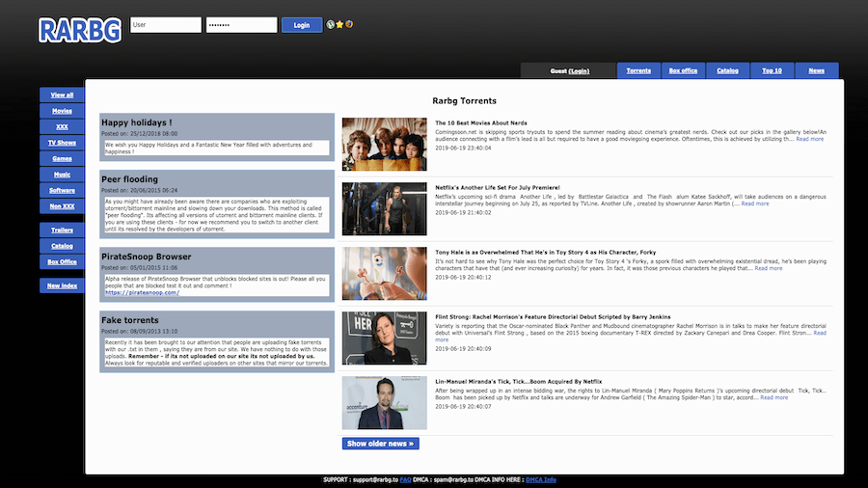Image resolution: width=868 pixels, height=488 pixels.
Task: Go to the Top 10 tab
Action: (x=772, y=70)
